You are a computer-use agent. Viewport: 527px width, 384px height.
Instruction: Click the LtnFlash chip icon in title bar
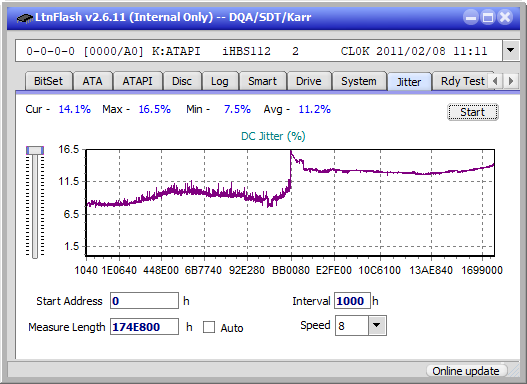click(x=25, y=17)
